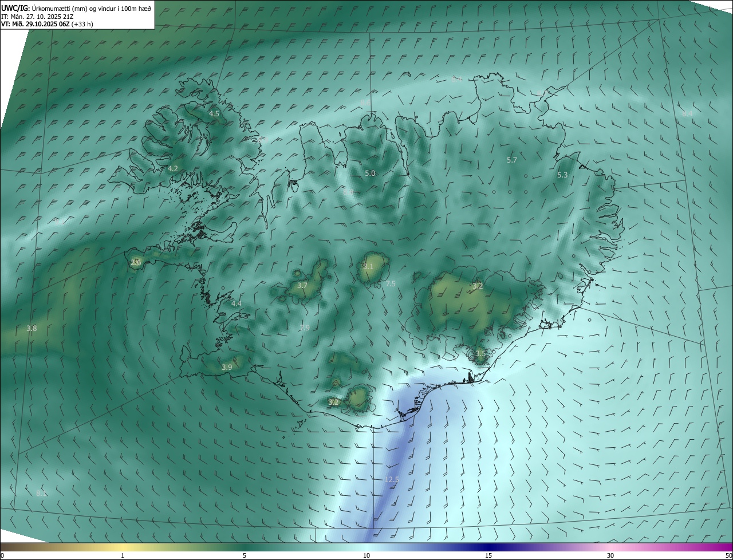Click the '3.8' value over the western ocean
Image resolution: width=733 pixels, height=560 pixels.
pyautogui.click(x=31, y=329)
